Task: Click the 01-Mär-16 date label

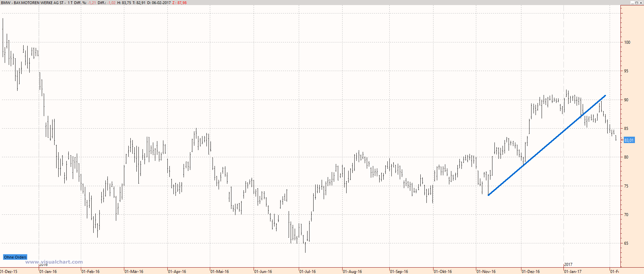Action: (x=134, y=272)
